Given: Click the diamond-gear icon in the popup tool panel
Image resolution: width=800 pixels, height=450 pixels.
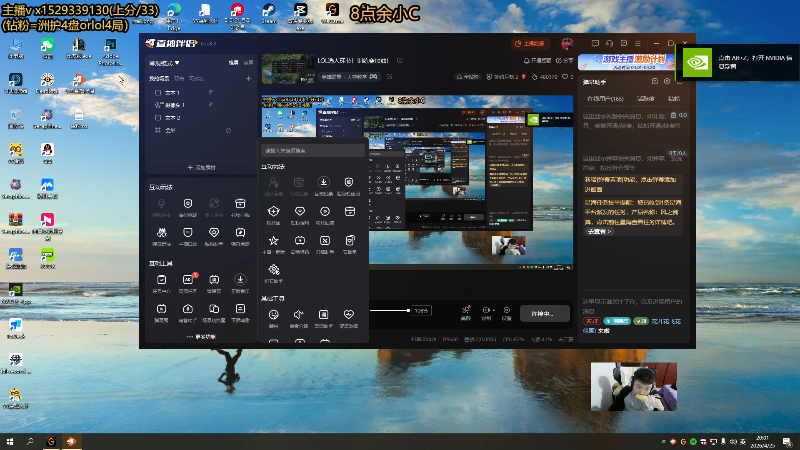Looking at the screenshot, I should point(273,269).
